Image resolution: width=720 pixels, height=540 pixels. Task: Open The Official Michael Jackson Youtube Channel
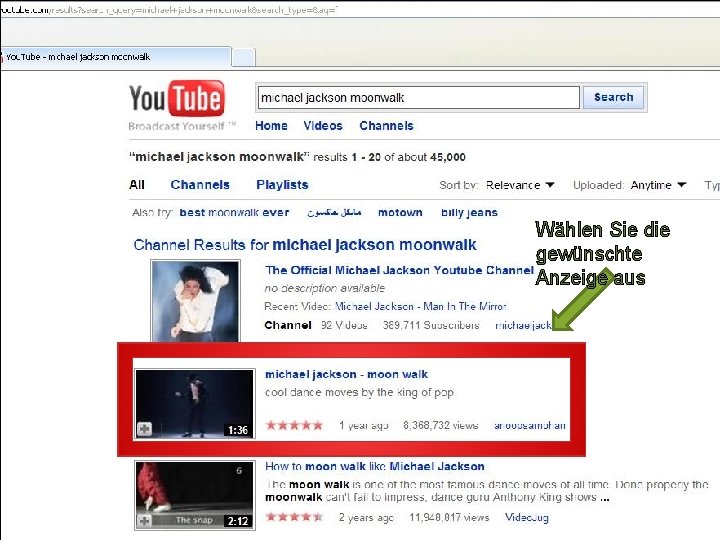pyautogui.click(x=399, y=270)
